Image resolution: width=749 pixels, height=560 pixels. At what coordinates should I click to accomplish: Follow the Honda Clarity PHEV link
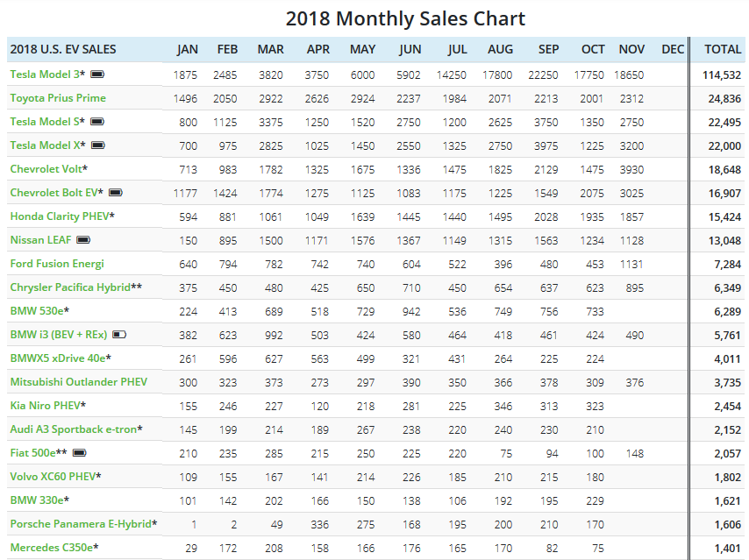pyautogui.click(x=59, y=216)
